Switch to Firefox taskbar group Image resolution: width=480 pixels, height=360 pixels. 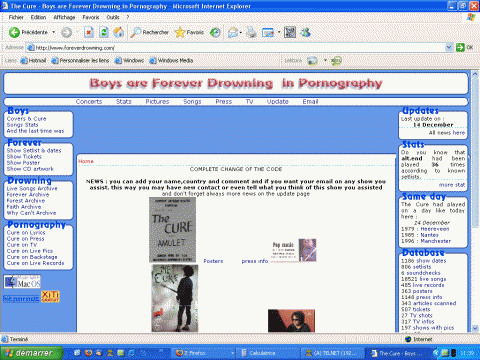(204, 353)
